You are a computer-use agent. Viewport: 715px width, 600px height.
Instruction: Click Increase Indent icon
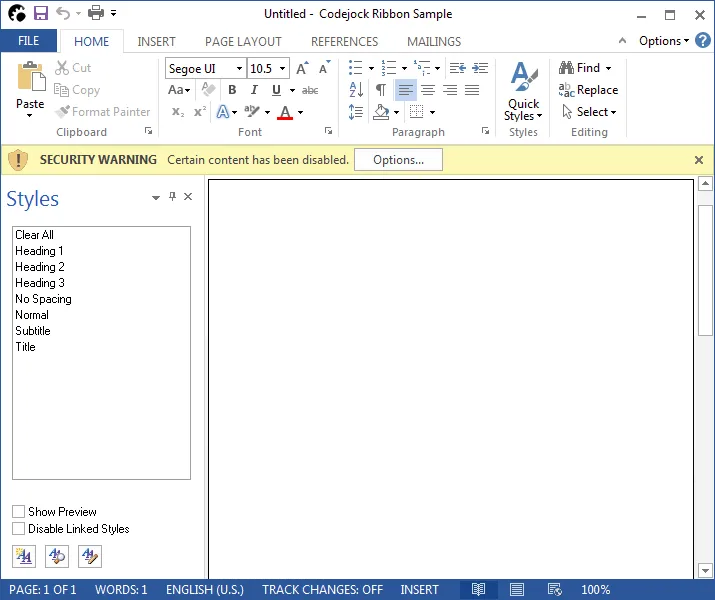(x=480, y=68)
